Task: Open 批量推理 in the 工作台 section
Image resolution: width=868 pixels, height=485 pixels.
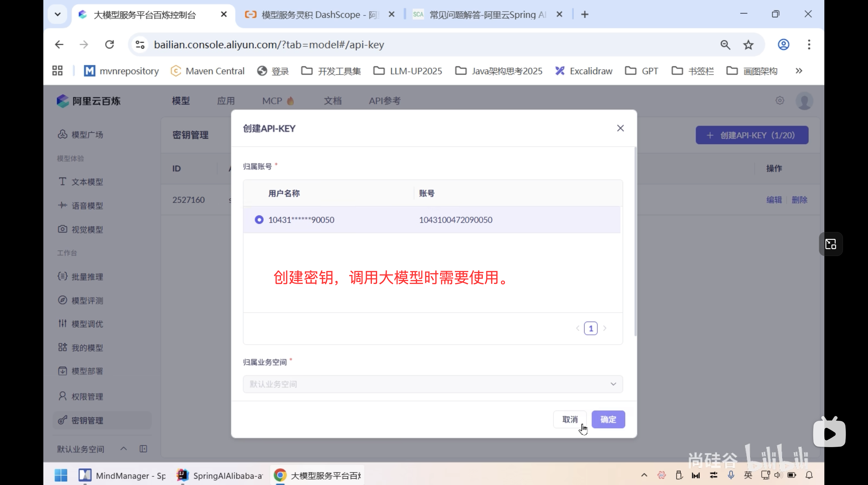Action: (87, 276)
